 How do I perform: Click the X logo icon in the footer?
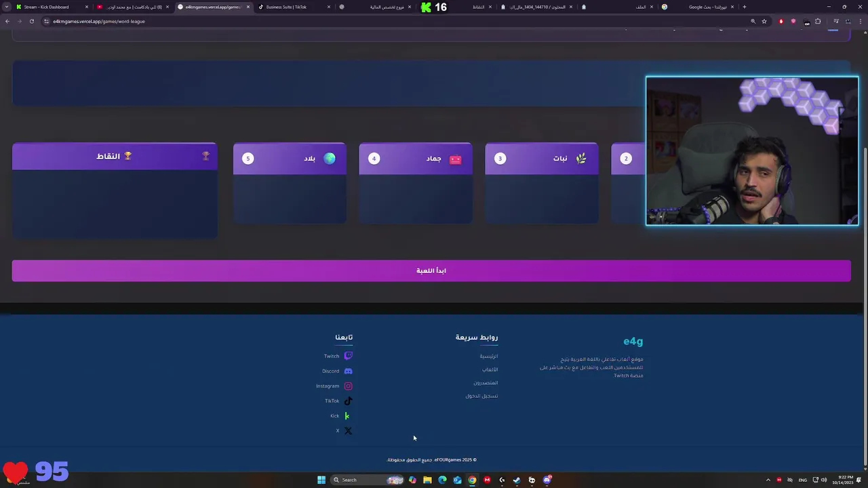348,430
